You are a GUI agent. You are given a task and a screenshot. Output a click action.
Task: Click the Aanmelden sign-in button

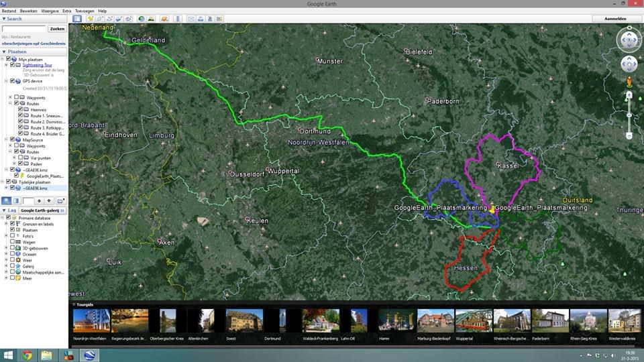pyautogui.click(x=615, y=19)
